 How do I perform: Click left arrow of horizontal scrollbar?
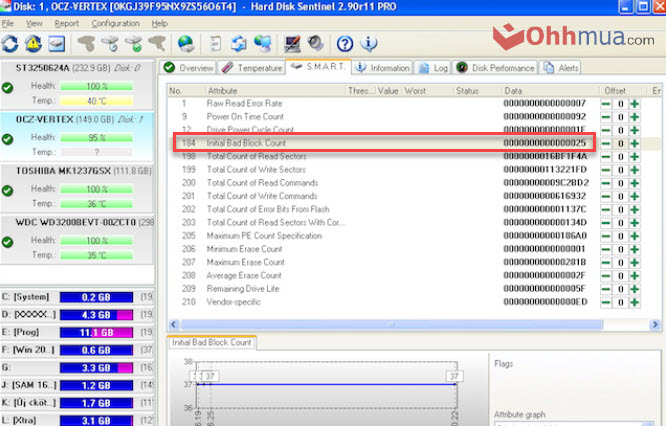[173, 324]
